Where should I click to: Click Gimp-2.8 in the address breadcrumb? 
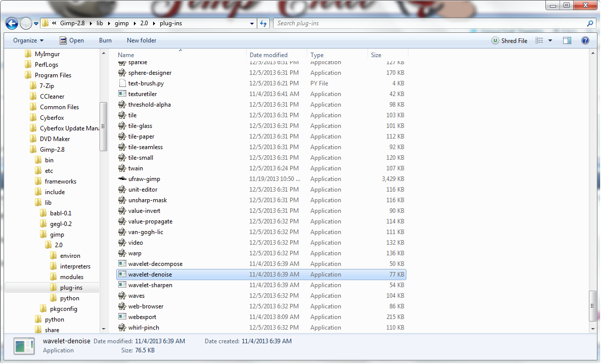tap(72, 23)
